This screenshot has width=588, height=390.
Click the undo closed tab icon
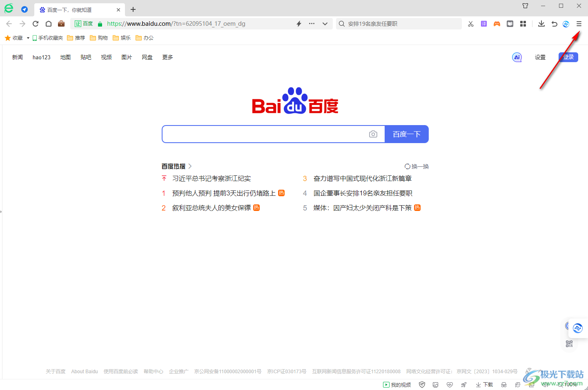[554, 24]
